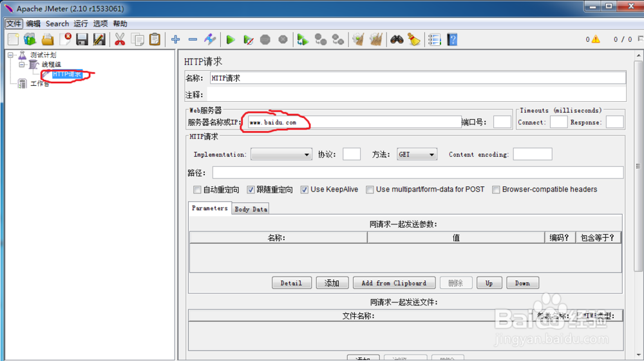Viewport: 644px width, 361px height.
Task: Enable Use multipart/form-data for POST
Action: click(x=370, y=190)
